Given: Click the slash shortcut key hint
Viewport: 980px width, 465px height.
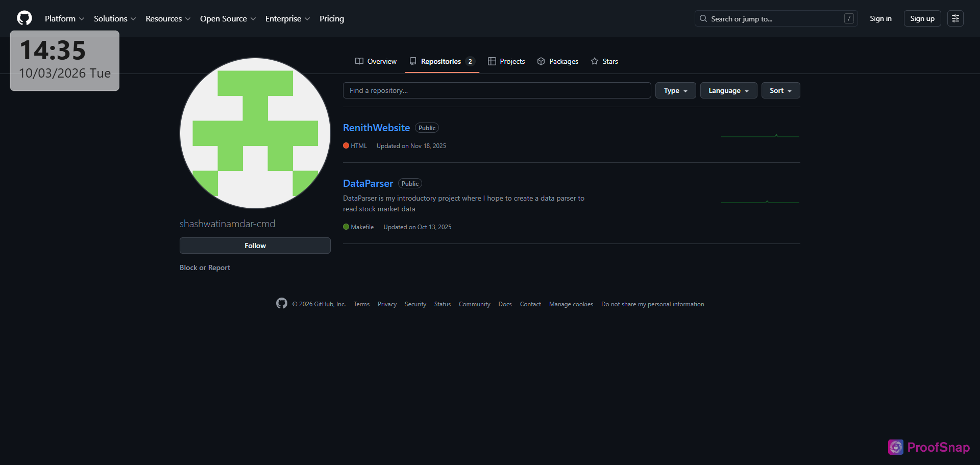Looking at the screenshot, I should pyautogui.click(x=849, y=18).
